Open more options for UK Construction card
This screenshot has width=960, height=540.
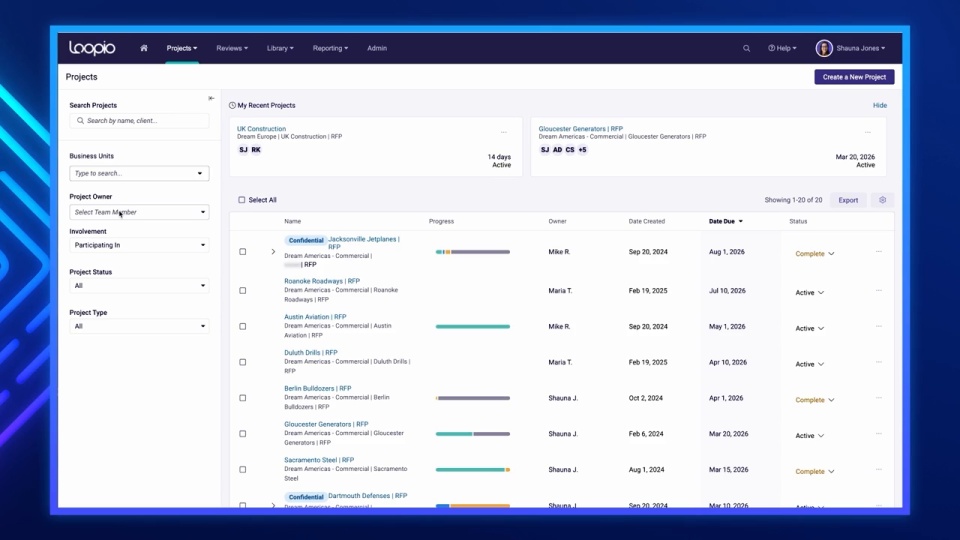pyautogui.click(x=504, y=132)
